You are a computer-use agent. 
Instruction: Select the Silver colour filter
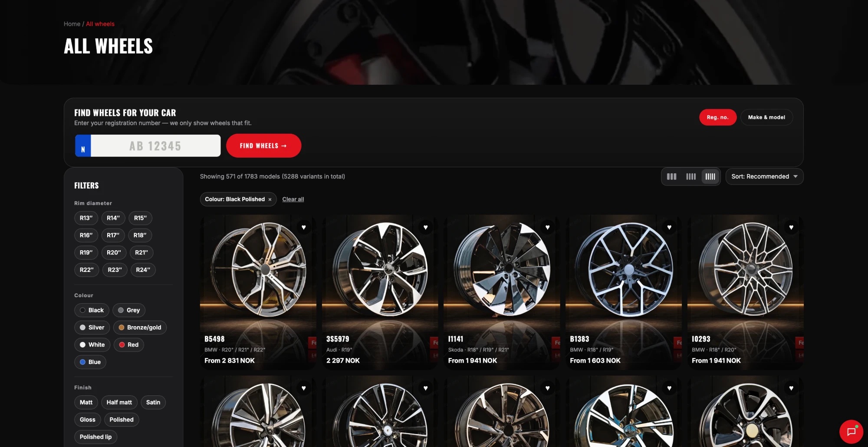click(92, 328)
